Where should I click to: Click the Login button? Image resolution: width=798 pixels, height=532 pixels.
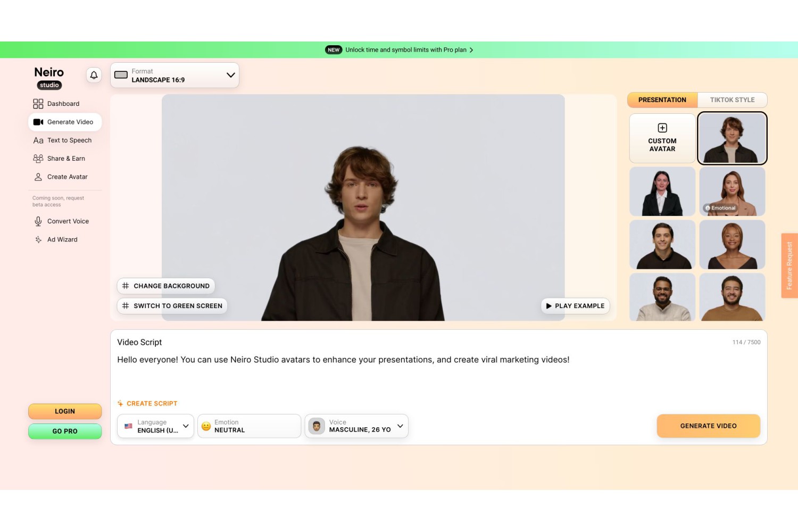click(65, 411)
